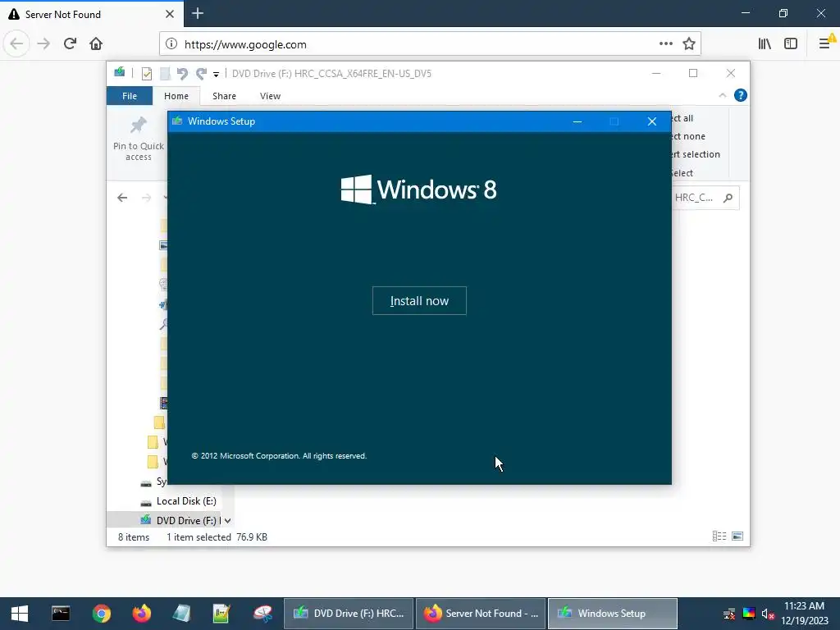Open Customize Quick Access Toolbar dropdown
Viewport: 840px width, 630px height.
tap(216, 74)
